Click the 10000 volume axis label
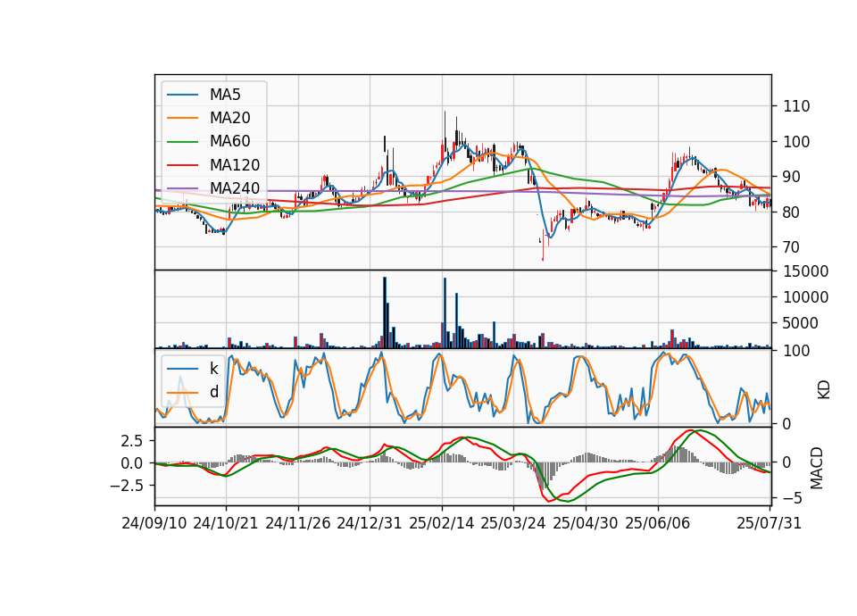The height and width of the screenshot is (616, 857). tap(806, 297)
